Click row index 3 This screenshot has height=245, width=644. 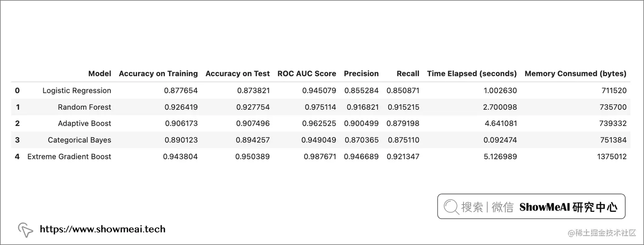(17, 140)
